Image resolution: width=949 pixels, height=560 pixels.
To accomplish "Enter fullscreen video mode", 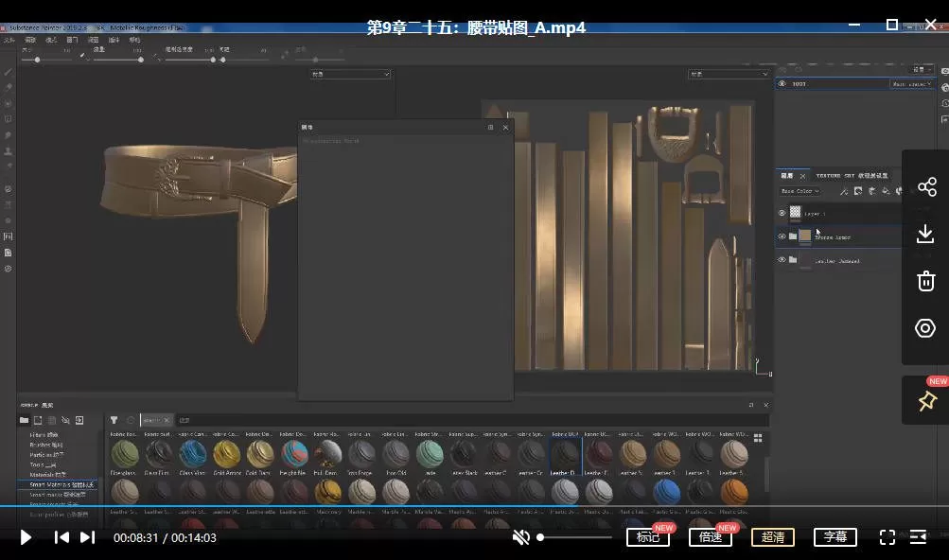I will [887, 537].
